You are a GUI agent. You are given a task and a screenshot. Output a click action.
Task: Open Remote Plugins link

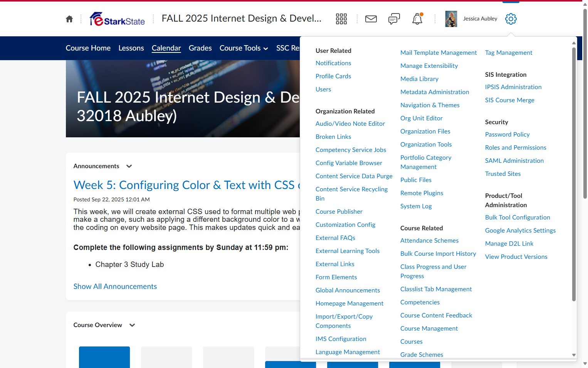point(422,193)
